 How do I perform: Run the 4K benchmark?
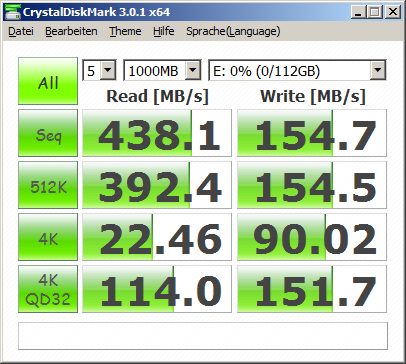(x=48, y=237)
